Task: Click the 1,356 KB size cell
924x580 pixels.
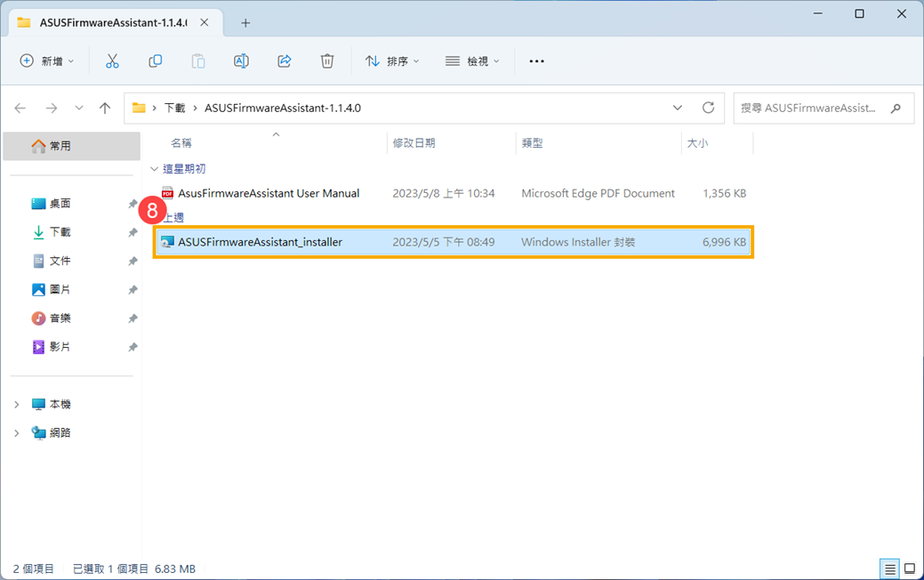Action: click(x=724, y=193)
